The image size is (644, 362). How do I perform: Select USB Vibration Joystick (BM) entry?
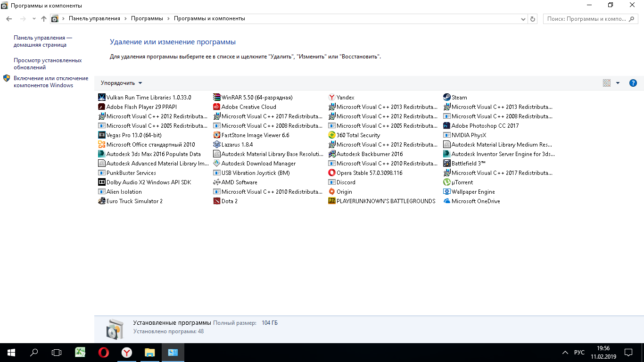[251, 173]
